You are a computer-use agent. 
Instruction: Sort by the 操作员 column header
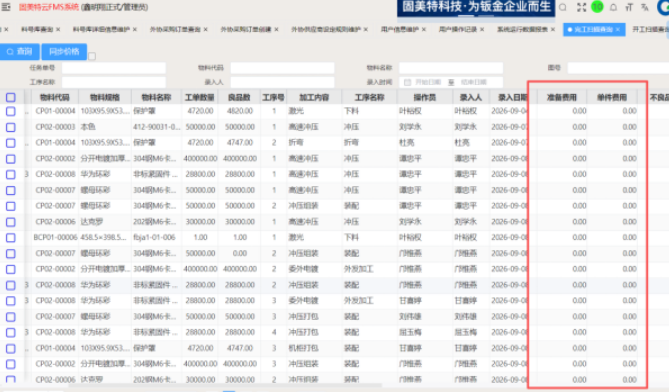coord(425,97)
